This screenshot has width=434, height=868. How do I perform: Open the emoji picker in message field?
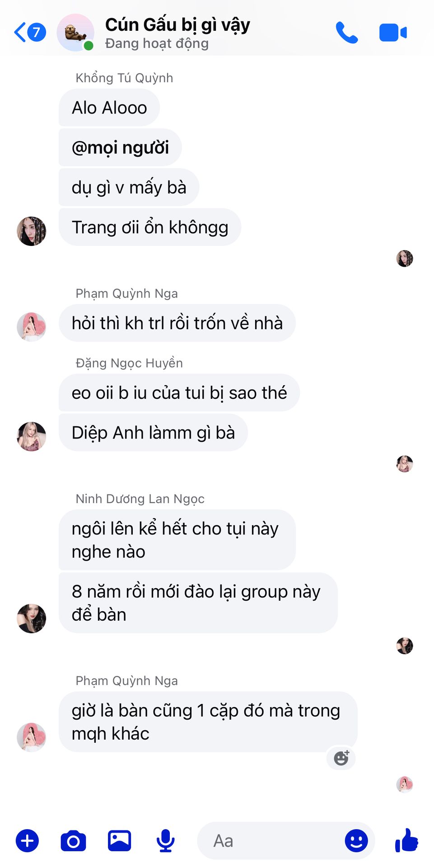(x=356, y=840)
